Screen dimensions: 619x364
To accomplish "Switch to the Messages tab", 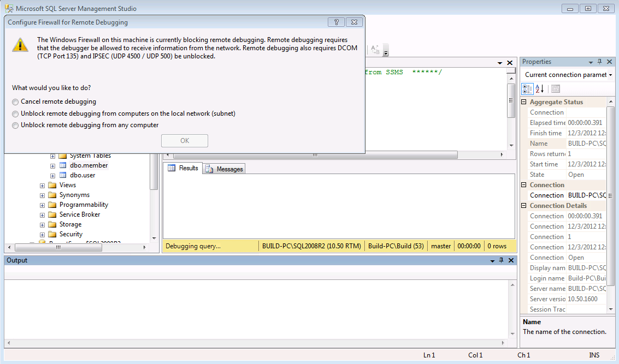I will [224, 169].
